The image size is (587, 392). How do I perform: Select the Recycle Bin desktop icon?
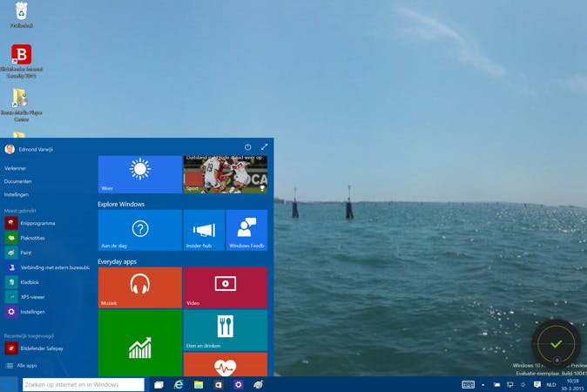coord(22,15)
